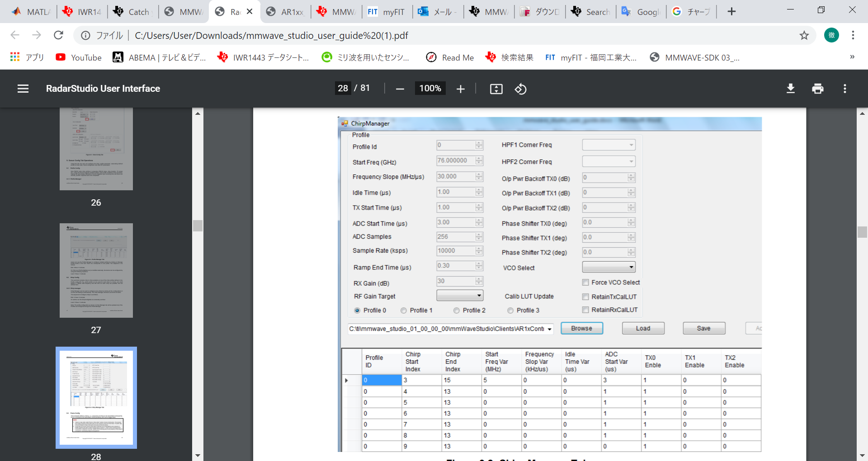Show more bookmarks chevron
This screenshot has width=868, height=461.
click(x=852, y=57)
